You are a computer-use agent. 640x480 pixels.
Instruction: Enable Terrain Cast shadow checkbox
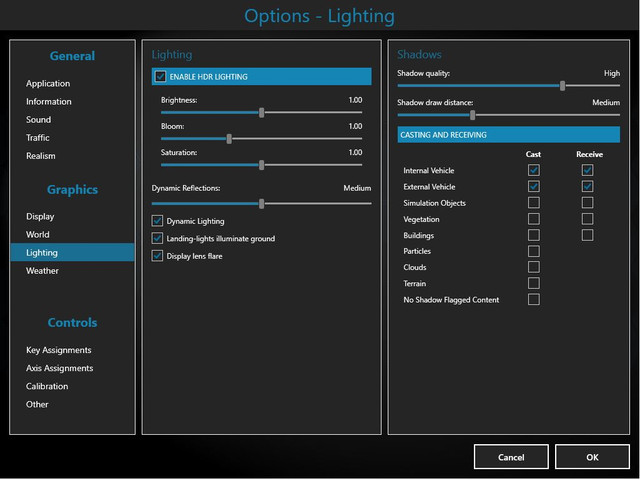coord(533,283)
